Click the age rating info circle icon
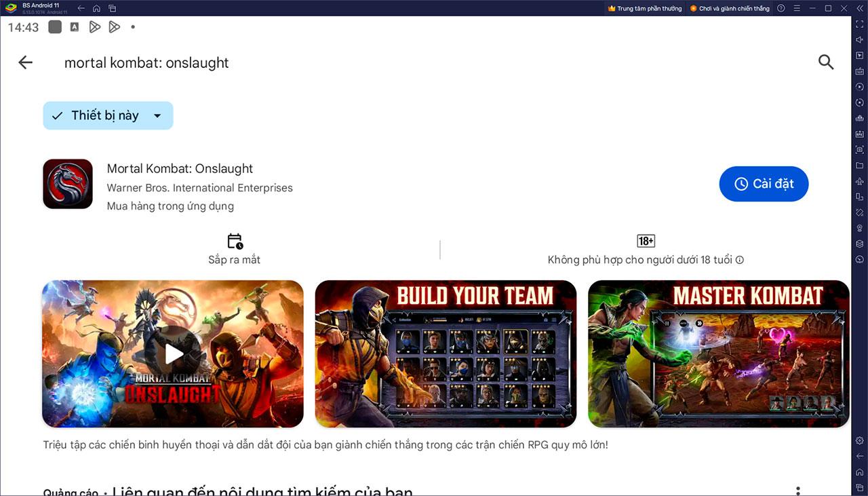Screen dimensions: 868x496 pos(740,260)
